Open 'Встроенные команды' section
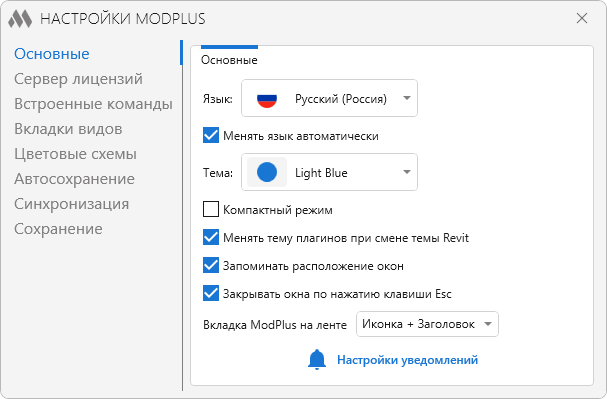The width and height of the screenshot is (607, 399). pyautogui.click(x=93, y=104)
